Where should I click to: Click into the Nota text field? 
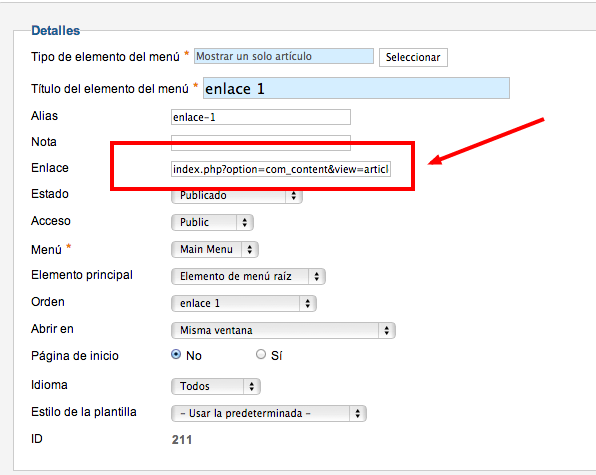tap(261, 142)
